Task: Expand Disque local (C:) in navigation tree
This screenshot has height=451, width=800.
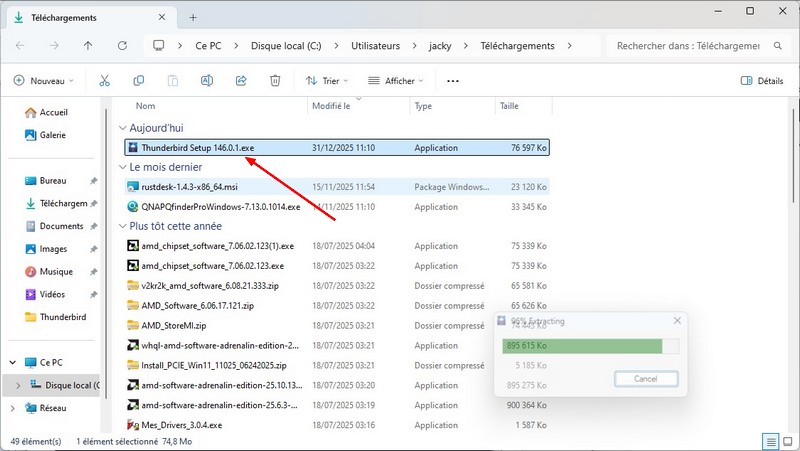Action: (x=17, y=385)
